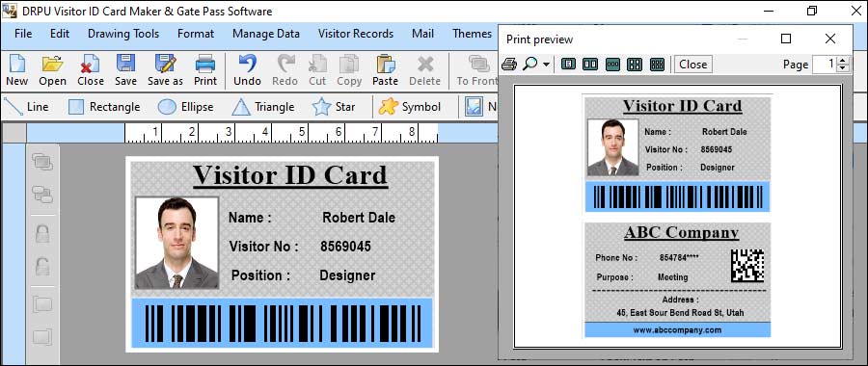Open the Themes menu
The image size is (868, 366).
(x=472, y=34)
